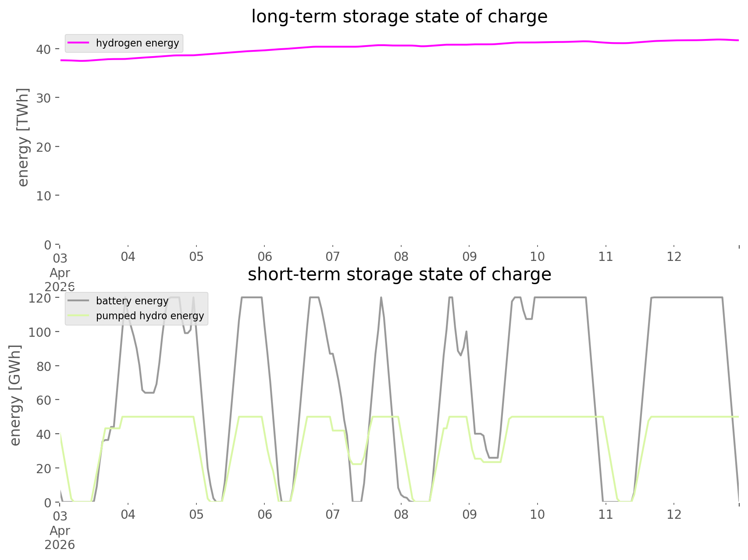The width and height of the screenshot is (748, 560).
Task: Select the 'hydrogen energy' legend label
Action: pyautogui.click(x=137, y=43)
